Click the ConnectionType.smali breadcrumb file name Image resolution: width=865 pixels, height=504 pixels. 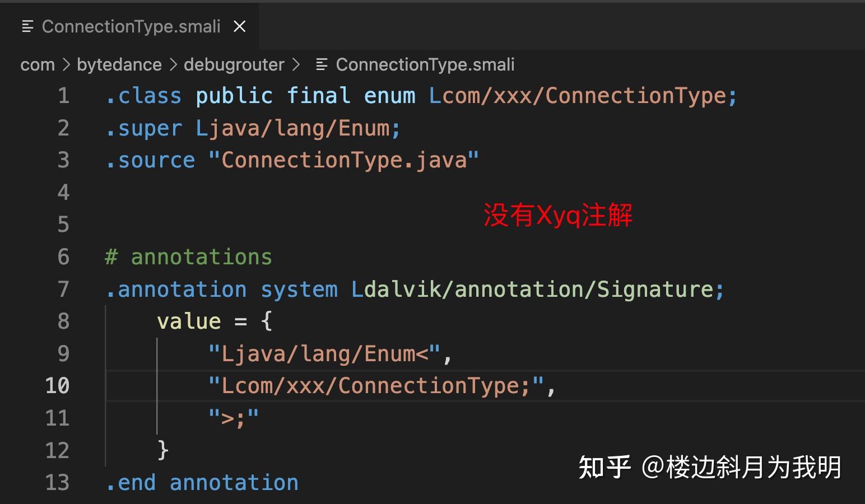click(x=425, y=65)
